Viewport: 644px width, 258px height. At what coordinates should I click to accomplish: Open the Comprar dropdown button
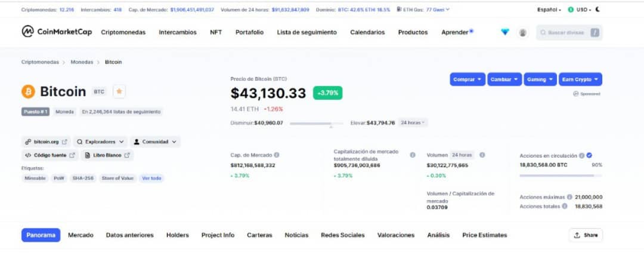pos(467,79)
